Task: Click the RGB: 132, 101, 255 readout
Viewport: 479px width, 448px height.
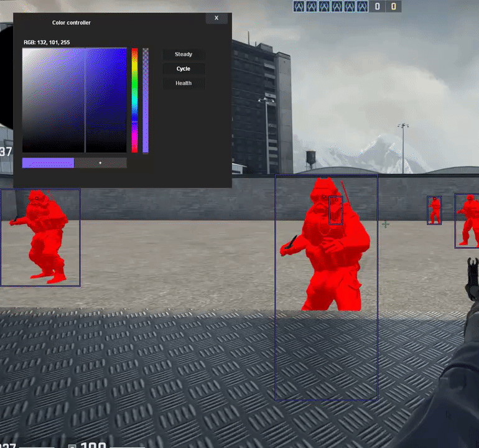Action: [x=47, y=42]
